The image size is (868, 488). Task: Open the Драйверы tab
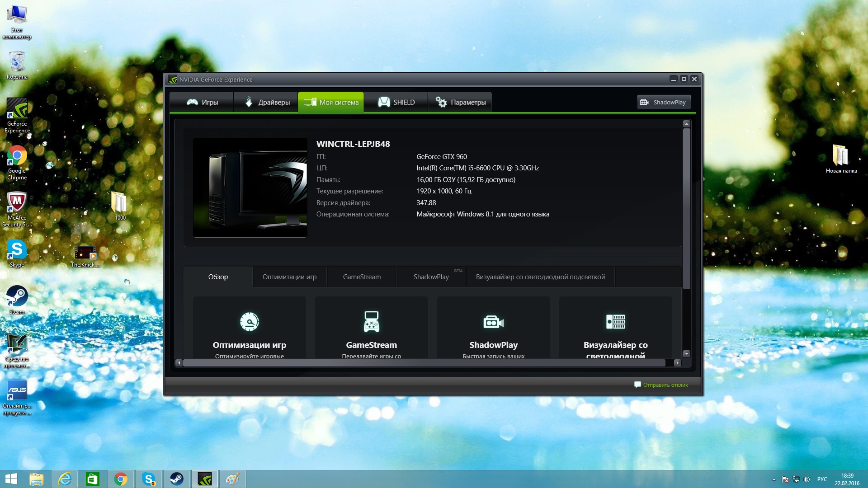click(x=267, y=102)
